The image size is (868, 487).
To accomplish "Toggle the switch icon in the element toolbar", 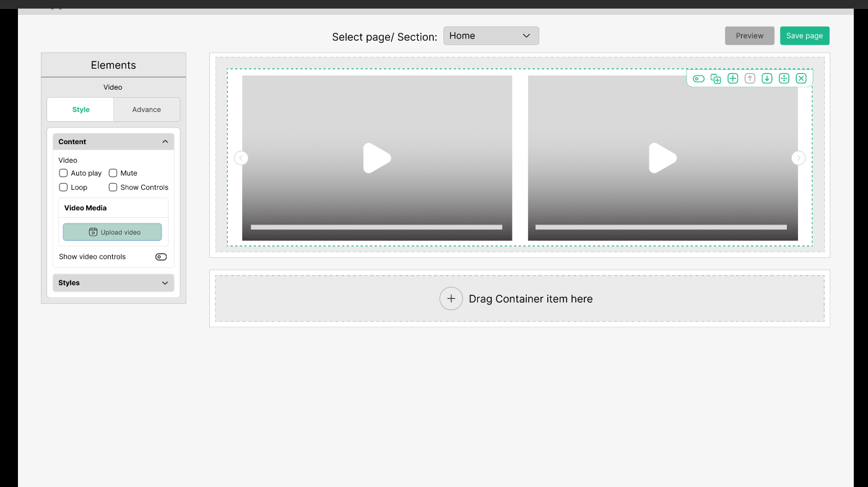I will [698, 79].
